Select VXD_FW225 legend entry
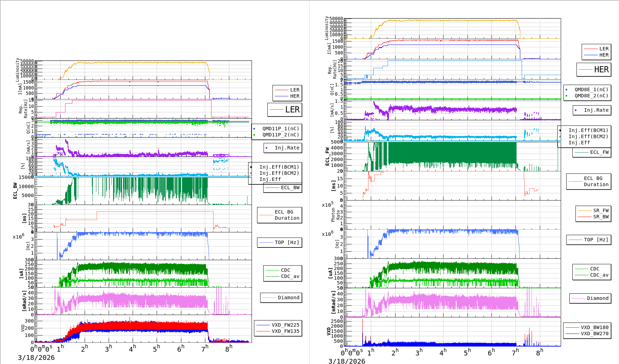 coord(285,325)
